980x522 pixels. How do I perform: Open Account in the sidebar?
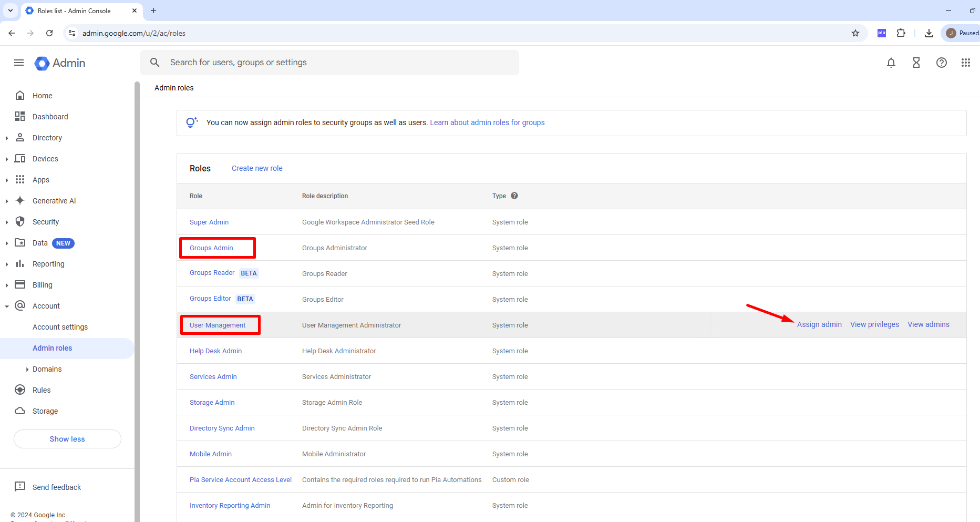46,306
